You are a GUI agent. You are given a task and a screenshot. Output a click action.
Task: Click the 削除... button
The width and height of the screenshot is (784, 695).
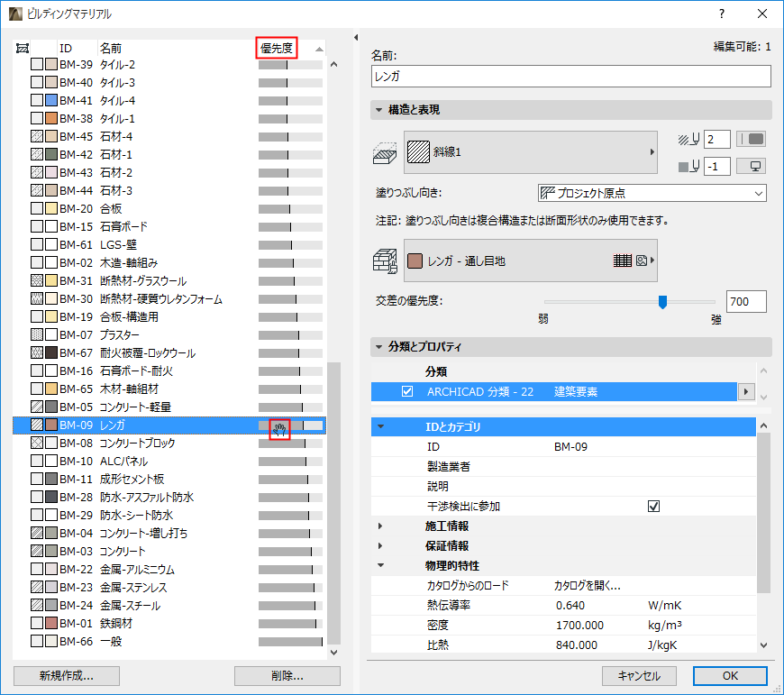coord(287,676)
